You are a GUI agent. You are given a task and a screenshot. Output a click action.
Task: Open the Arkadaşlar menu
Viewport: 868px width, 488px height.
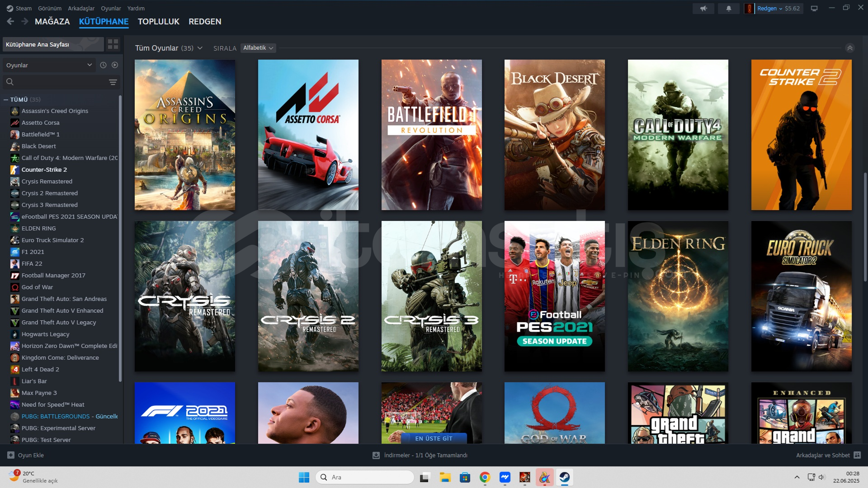(x=81, y=8)
